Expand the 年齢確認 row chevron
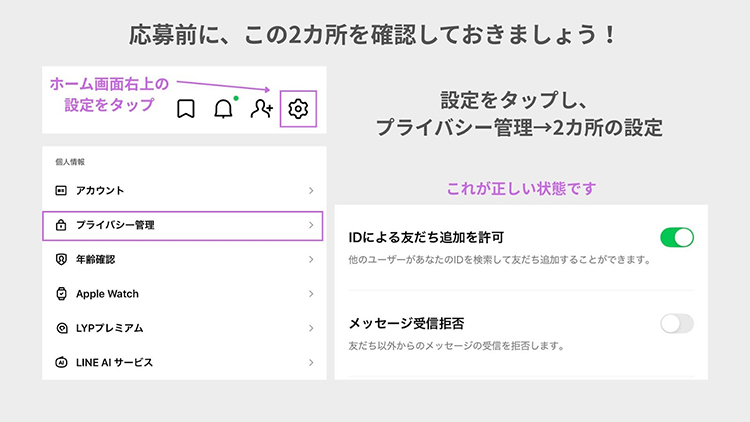Viewport: 750px width, 422px height. 311,259
